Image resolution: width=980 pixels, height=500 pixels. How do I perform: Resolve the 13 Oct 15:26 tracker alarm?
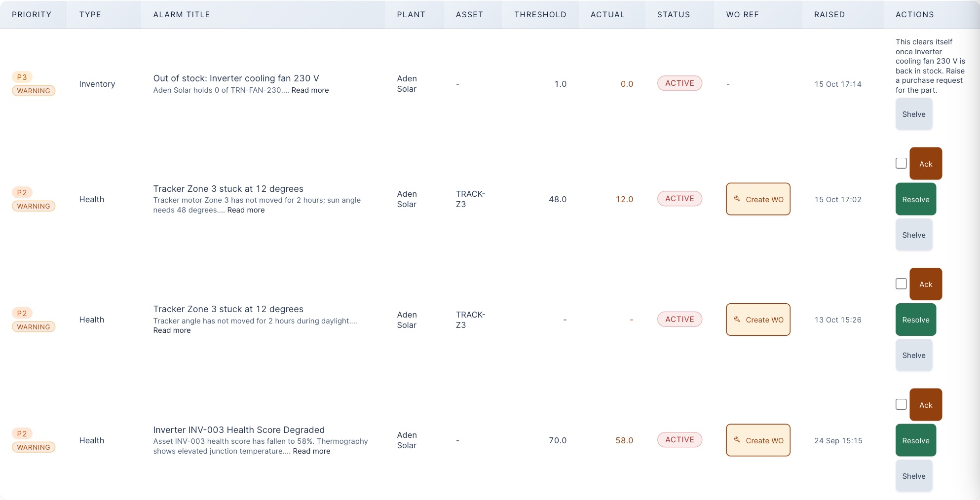(x=916, y=320)
